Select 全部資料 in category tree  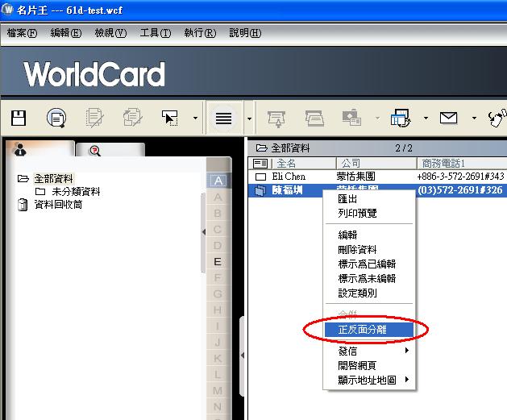[54, 178]
